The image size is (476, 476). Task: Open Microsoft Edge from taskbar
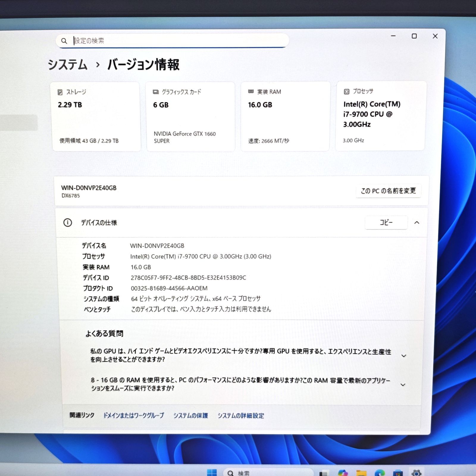click(380, 473)
